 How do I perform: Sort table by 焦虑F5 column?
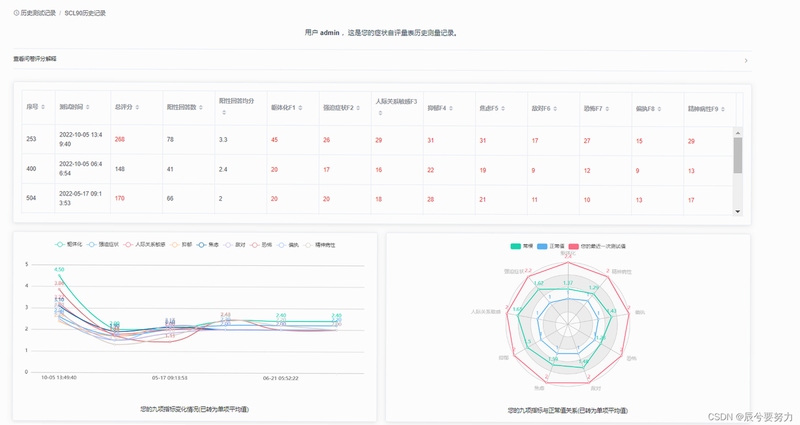[503, 108]
